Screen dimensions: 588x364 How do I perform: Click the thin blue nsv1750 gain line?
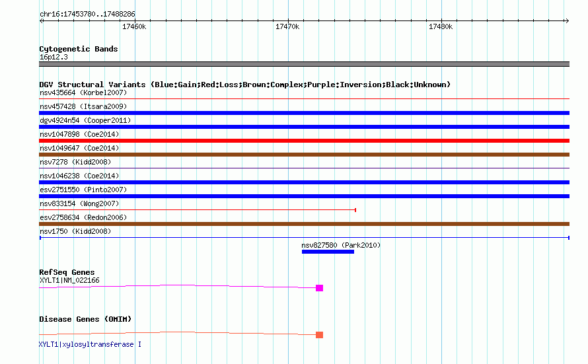point(304,238)
